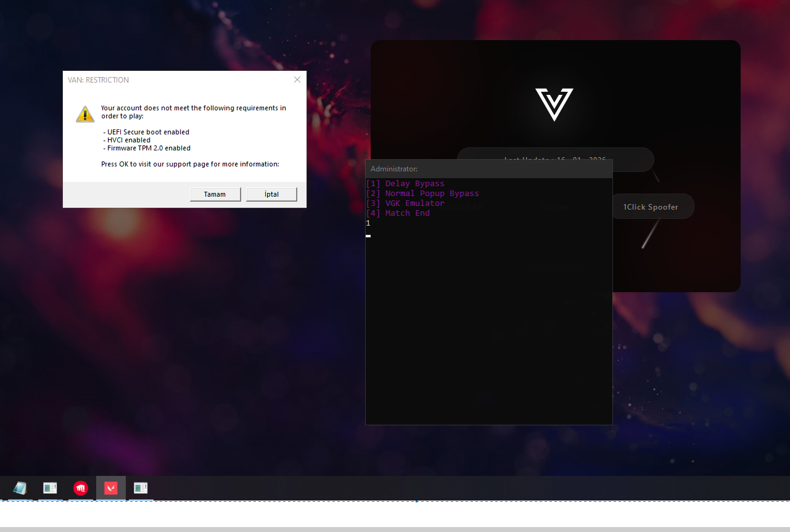
Task: Select the "[1] Delay Bypass" console line
Action: tap(405, 184)
